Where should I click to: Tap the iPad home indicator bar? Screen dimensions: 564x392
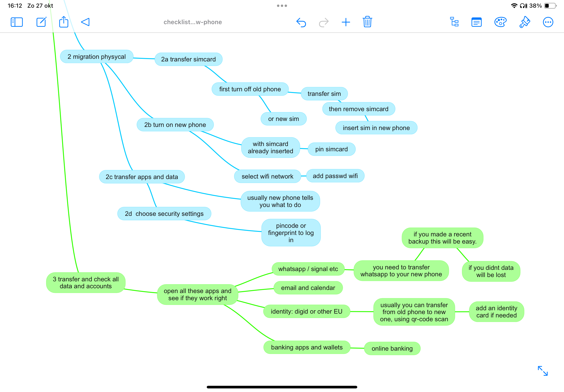pyautogui.click(x=282, y=387)
